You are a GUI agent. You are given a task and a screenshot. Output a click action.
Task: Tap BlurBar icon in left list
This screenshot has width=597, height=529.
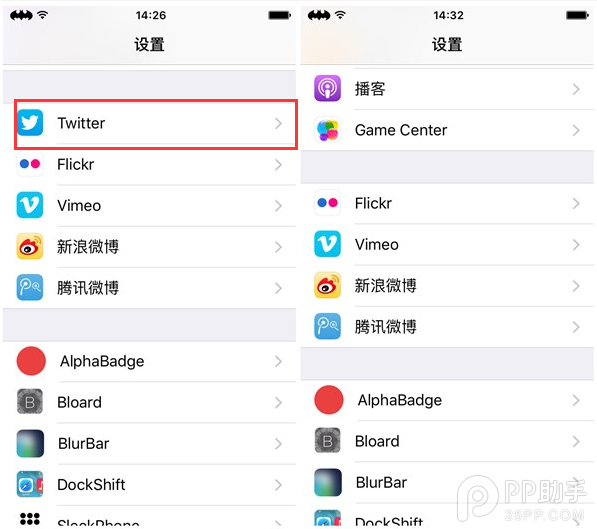click(x=30, y=443)
